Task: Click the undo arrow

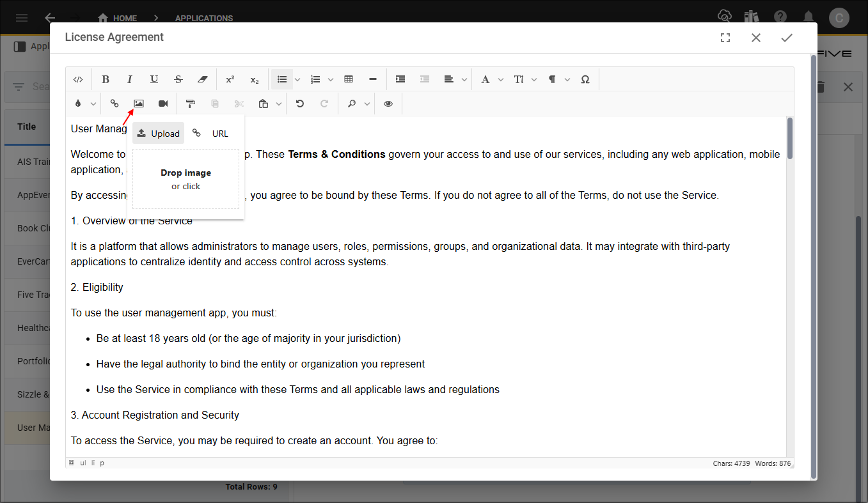Action: [300, 104]
